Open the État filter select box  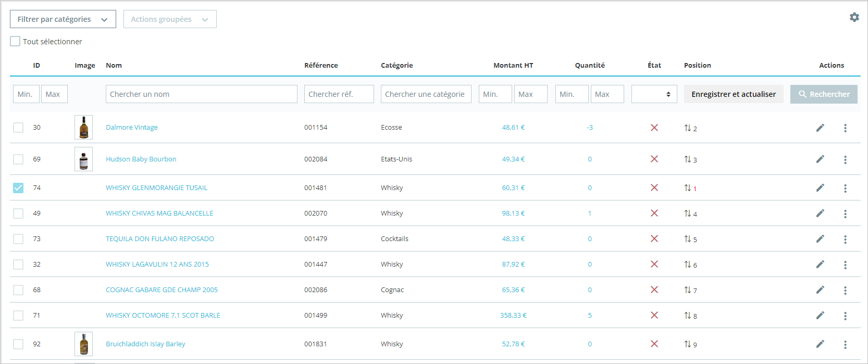point(654,94)
